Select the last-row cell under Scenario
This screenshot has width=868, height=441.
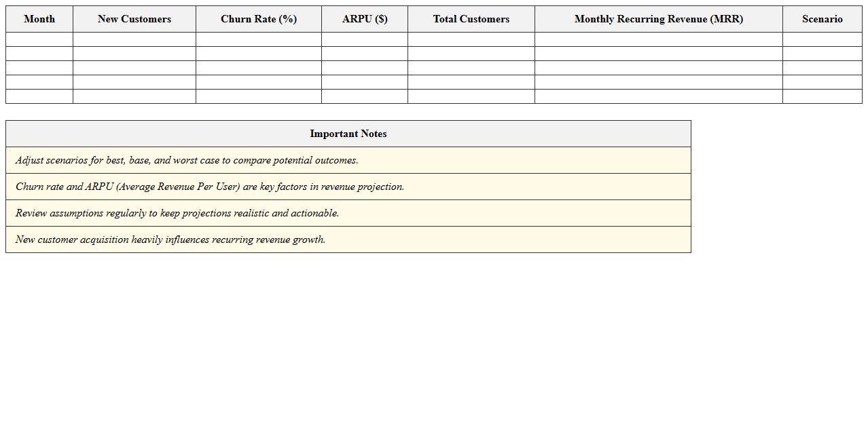coord(822,96)
